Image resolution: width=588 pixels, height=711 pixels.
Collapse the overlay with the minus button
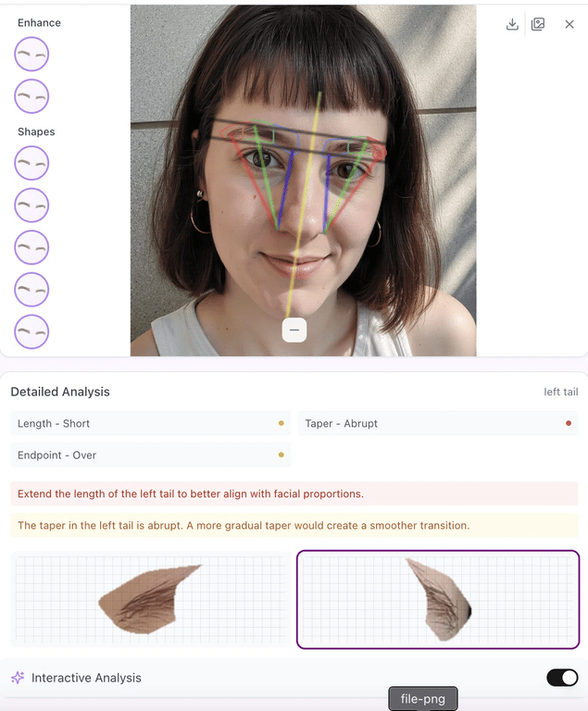(x=294, y=331)
